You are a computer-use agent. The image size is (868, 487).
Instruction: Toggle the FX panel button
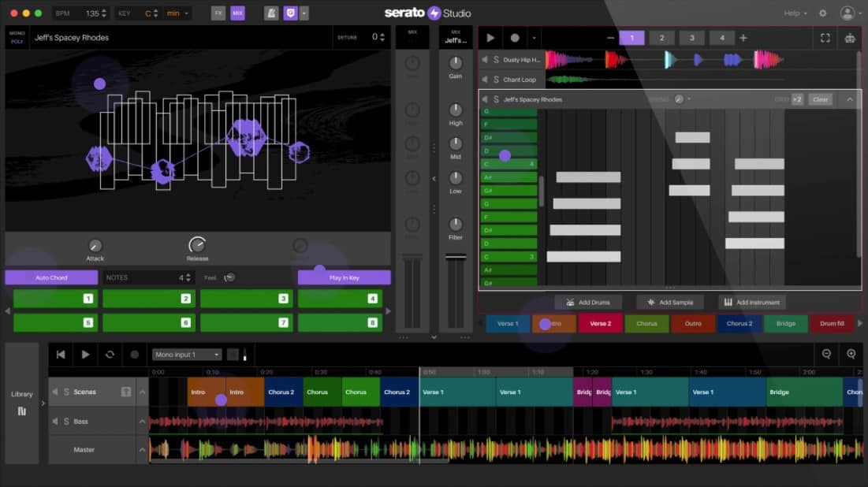[x=218, y=13]
